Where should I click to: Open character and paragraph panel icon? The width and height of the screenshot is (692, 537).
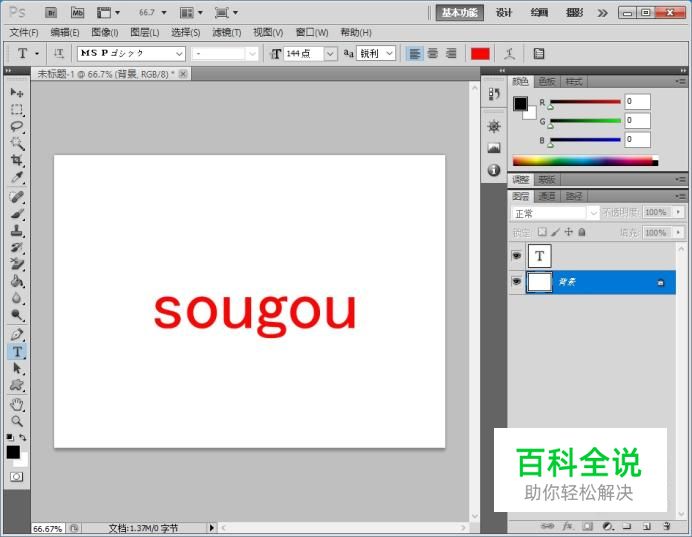tap(539, 54)
